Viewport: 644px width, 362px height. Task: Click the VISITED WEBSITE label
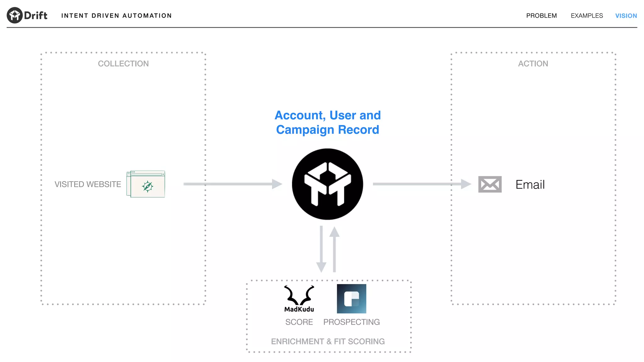[x=88, y=184]
